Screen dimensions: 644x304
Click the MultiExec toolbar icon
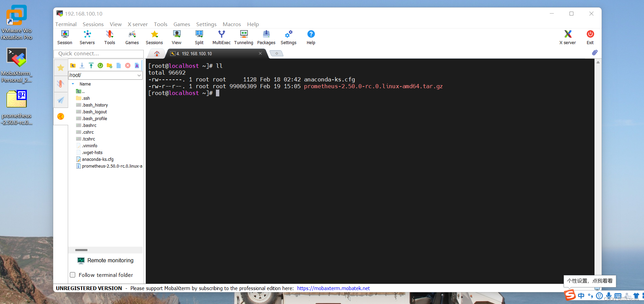pyautogui.click(x=221, y=37)
